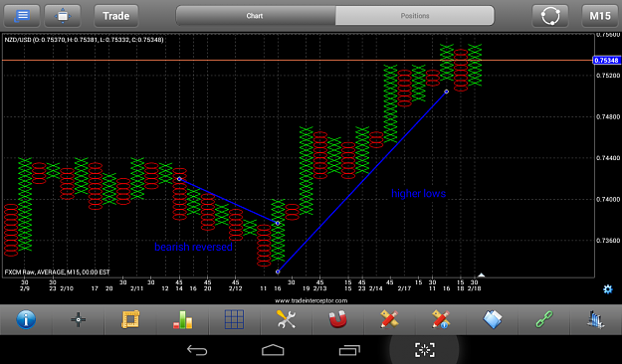Tap the circular refresh/cycle icon
This screenshot has height=364, width=622.
pos(550,16)
